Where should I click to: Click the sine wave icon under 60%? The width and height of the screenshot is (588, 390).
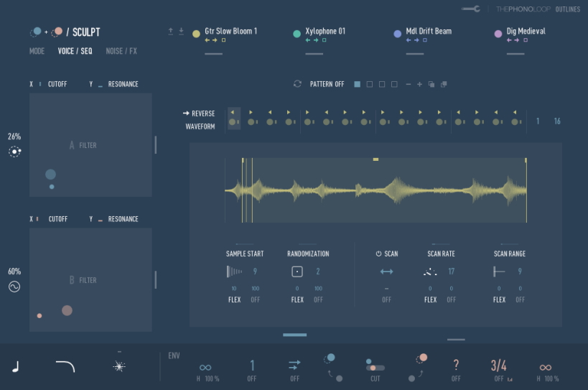[14, 287]
